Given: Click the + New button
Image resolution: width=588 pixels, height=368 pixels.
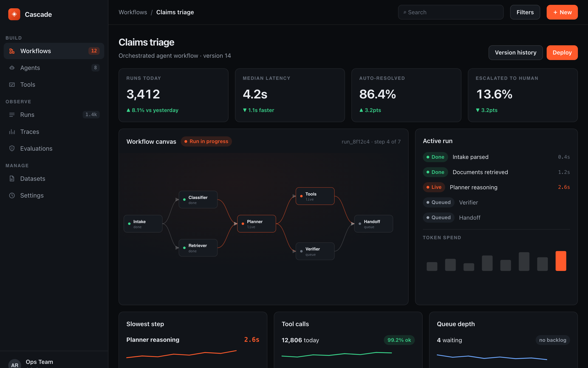Looking at the screenshot, I should [x=562, y=12].
